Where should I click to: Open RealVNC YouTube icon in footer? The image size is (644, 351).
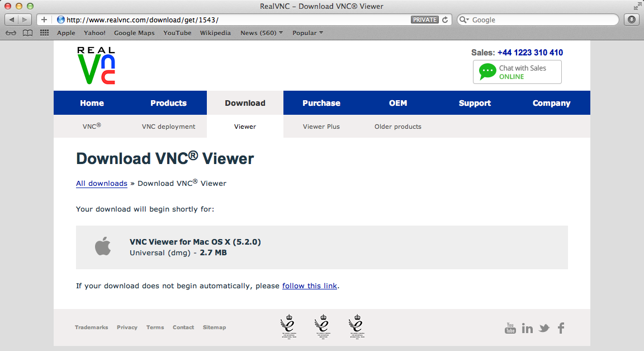coord(510,328)
